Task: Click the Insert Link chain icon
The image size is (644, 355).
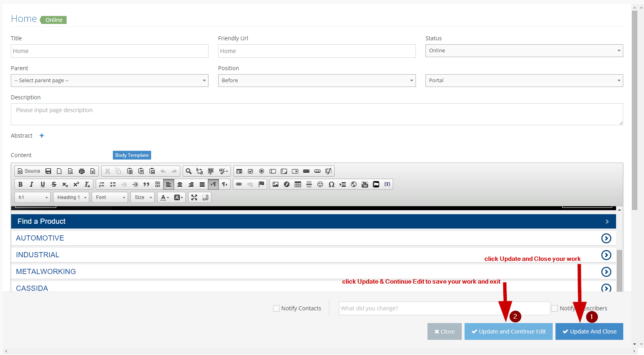Action: 239,184
